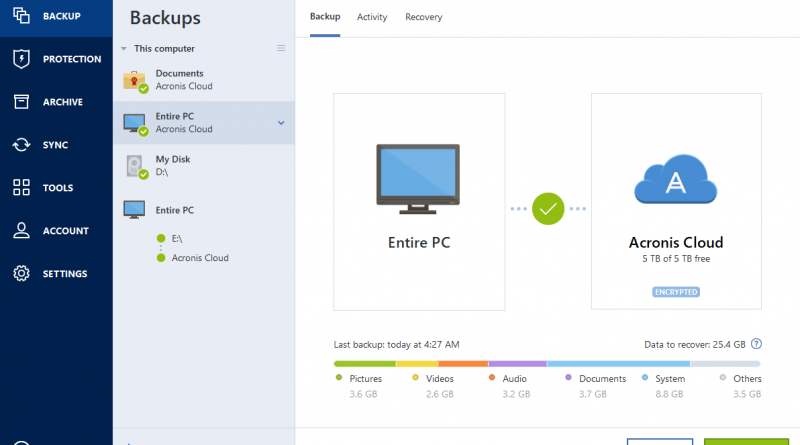Viewport: 800px width, 445px height.
Task: Click the Videos legend label
Action: coord(440,379)
